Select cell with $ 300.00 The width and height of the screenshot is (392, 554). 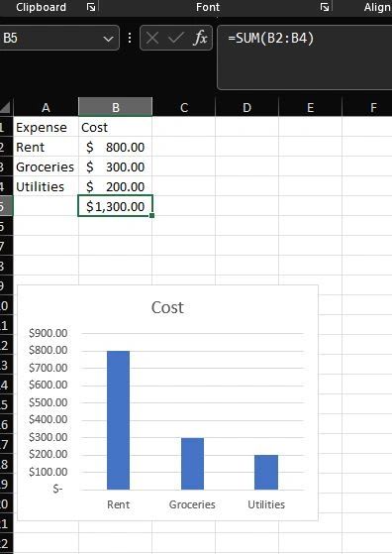116,166
